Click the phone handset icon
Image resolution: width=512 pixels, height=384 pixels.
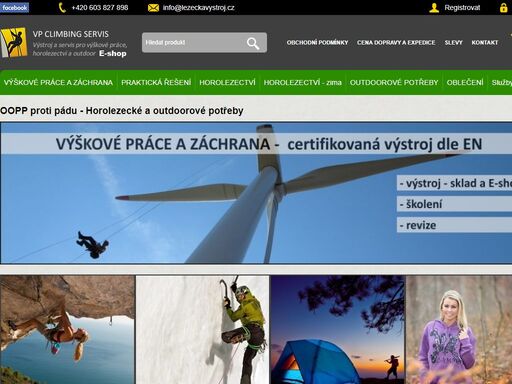(x=62, y=8)
